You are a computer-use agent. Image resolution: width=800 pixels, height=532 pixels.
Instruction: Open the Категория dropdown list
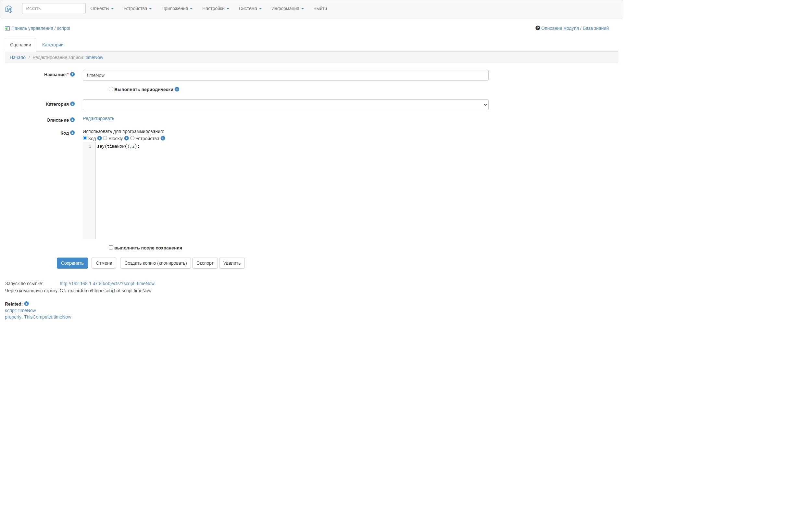pyautogui.click(x=285, y=105)
